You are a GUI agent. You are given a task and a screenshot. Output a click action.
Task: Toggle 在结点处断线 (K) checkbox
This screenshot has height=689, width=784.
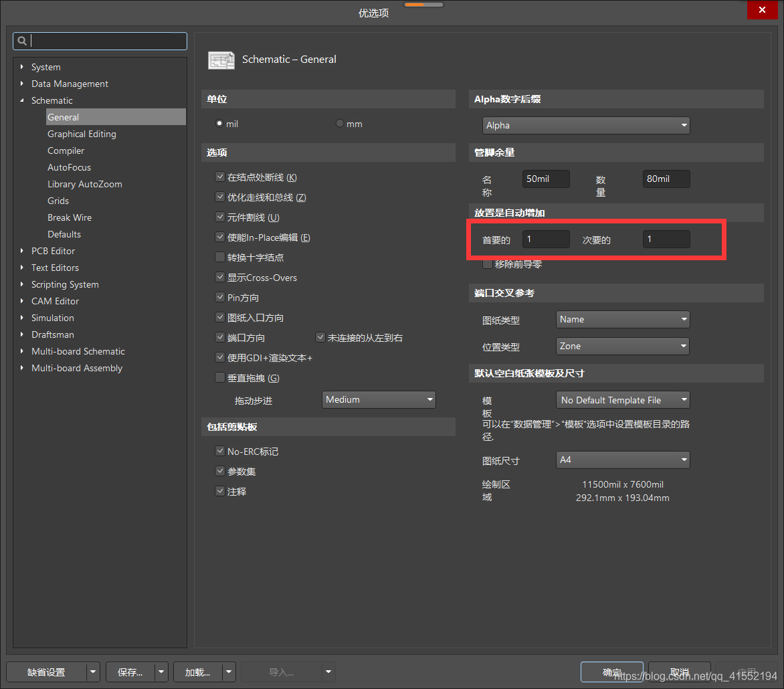[x=219, y=177]
